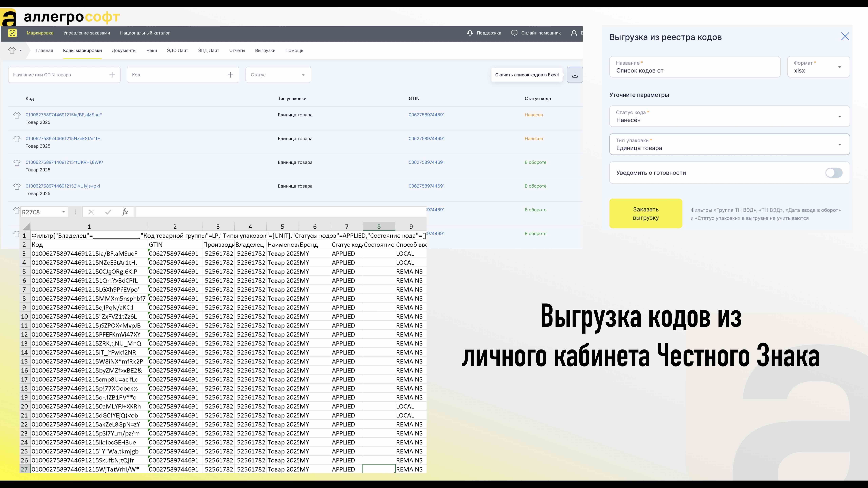Open GTIN link in first Нанесен row
This screenshot has height=488, width=868.
[427, 115]
